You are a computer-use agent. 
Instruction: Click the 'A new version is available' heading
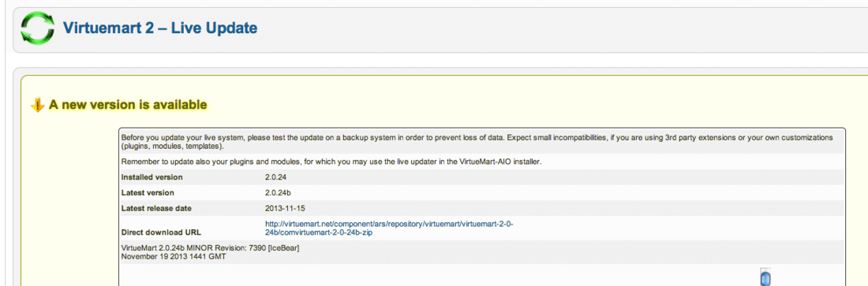coord(128,104)
